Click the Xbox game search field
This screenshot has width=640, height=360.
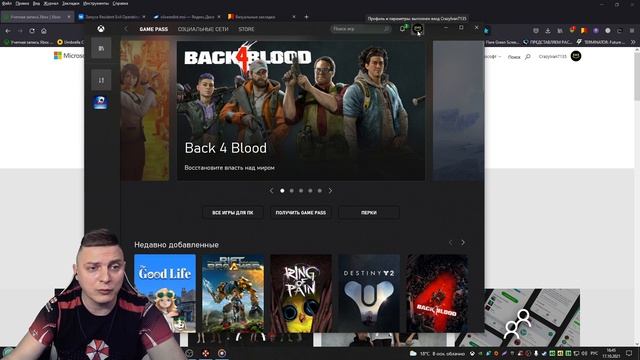361,29
